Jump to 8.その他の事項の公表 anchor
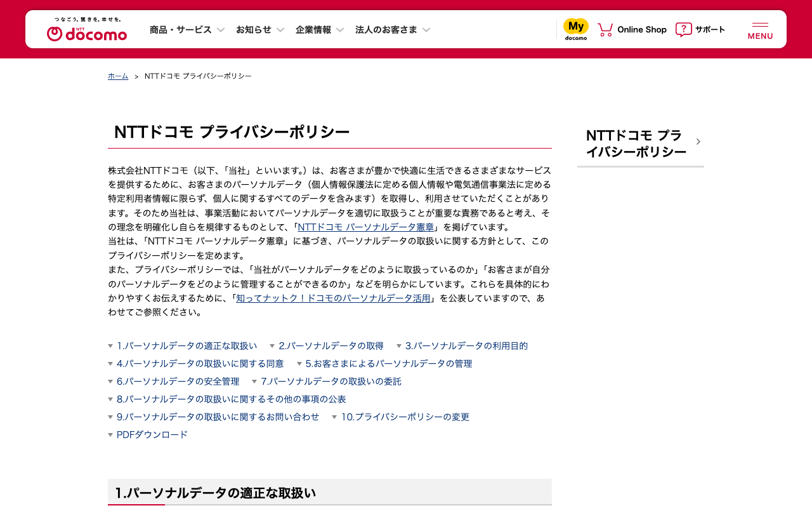Screen dimensions: 812x508 pyautogui.click(x=227, y=399)
